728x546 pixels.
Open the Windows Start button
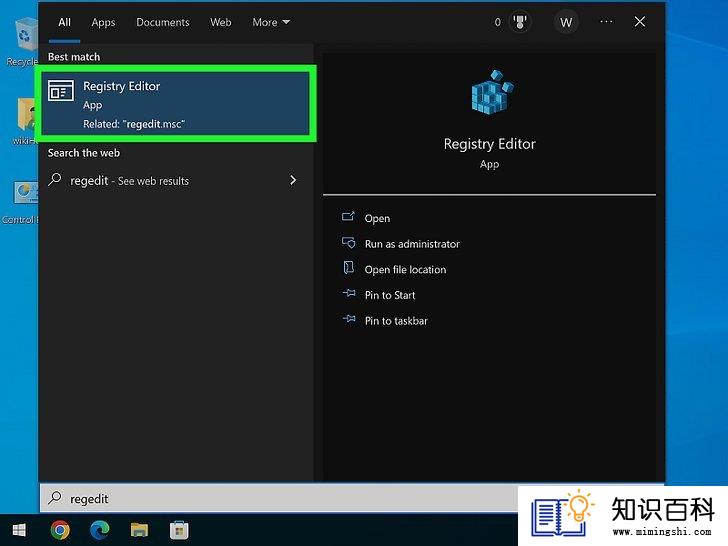(x=19, y=530)
